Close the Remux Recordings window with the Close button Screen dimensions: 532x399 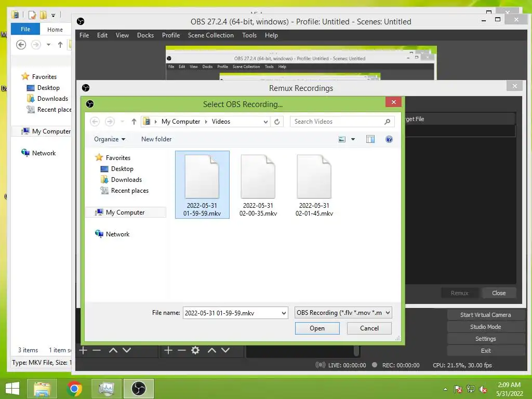pos(499,293)
